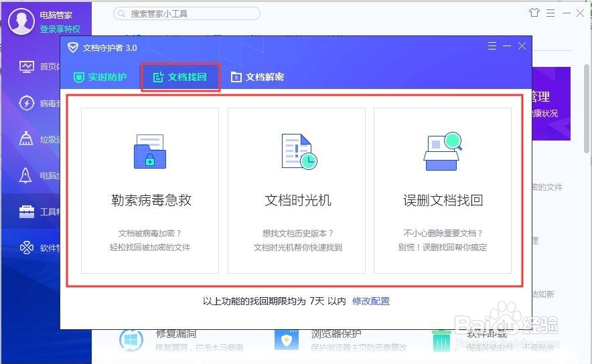Click the 想找文档历史版本？ description text
The image size is (592, 364).
(298, 233)
